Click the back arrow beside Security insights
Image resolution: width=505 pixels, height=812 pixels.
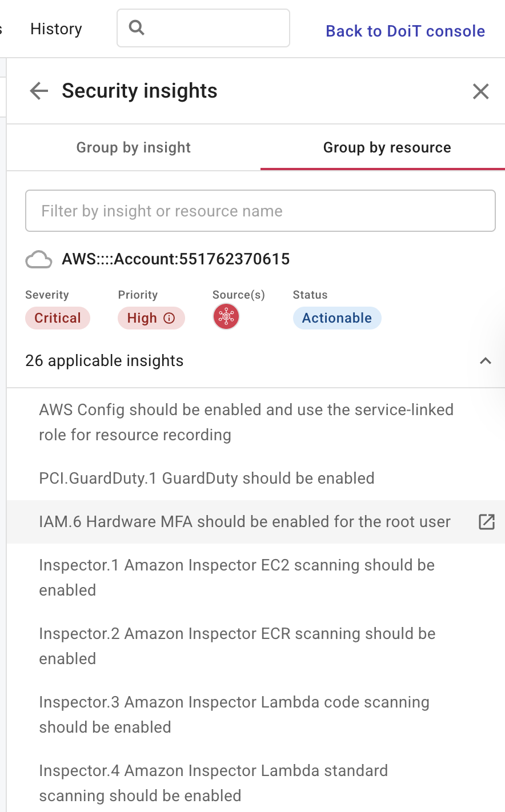pyautogui.click(x=38, y=91)
